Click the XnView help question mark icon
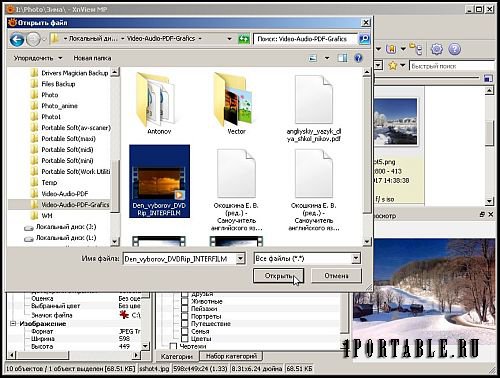The image size is (500, 378). 454,49
